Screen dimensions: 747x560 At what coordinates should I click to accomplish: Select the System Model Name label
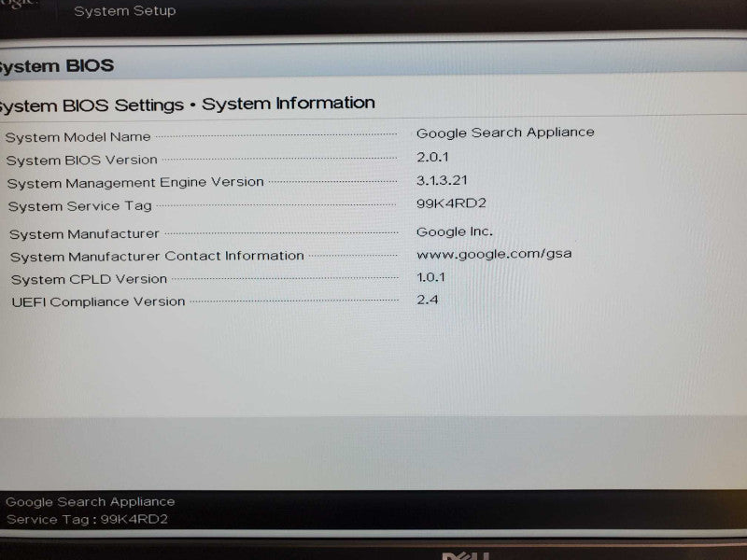pos(78,137)
